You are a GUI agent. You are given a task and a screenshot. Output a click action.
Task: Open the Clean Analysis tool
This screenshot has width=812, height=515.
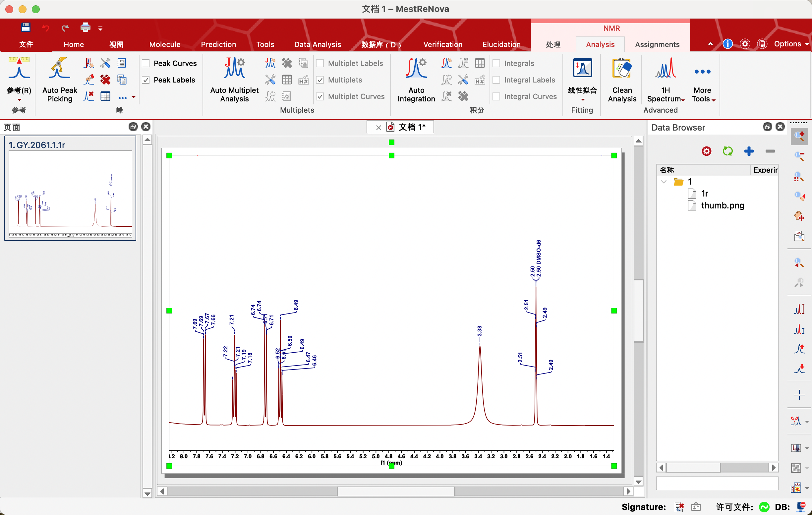click(x=622, y=69)
